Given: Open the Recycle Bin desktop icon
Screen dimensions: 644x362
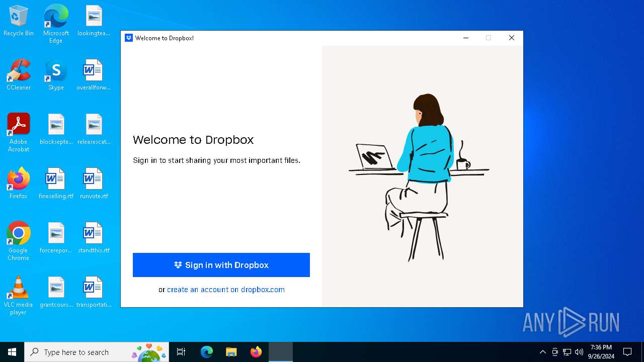Looking at the screenshot, I should (x=19, y=21).
